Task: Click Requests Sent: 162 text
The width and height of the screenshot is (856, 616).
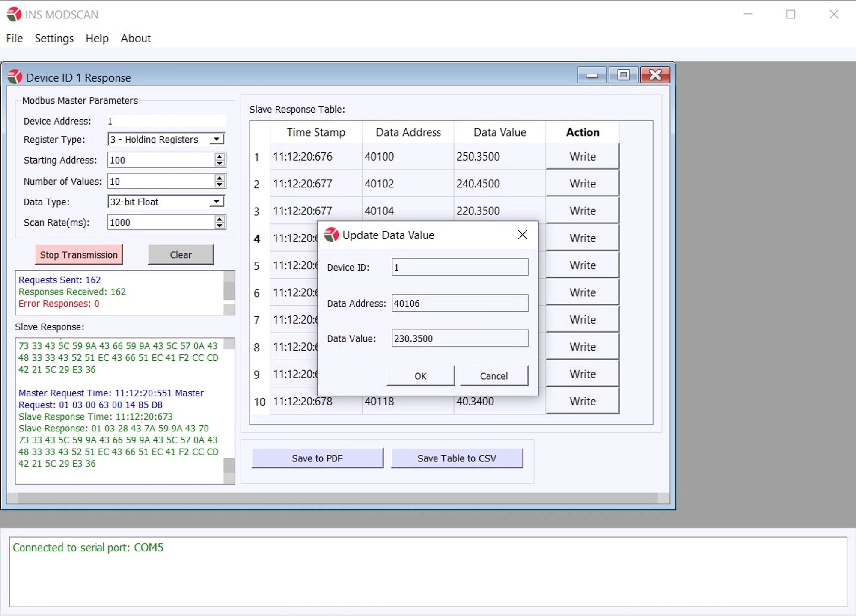Action: coord(59,280)
